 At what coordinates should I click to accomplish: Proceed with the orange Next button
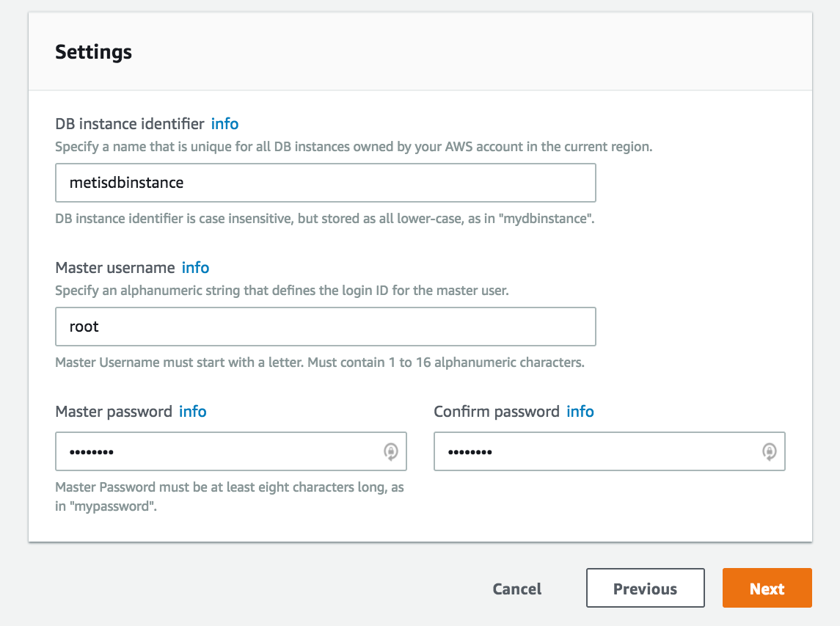[x=767, y=589]
